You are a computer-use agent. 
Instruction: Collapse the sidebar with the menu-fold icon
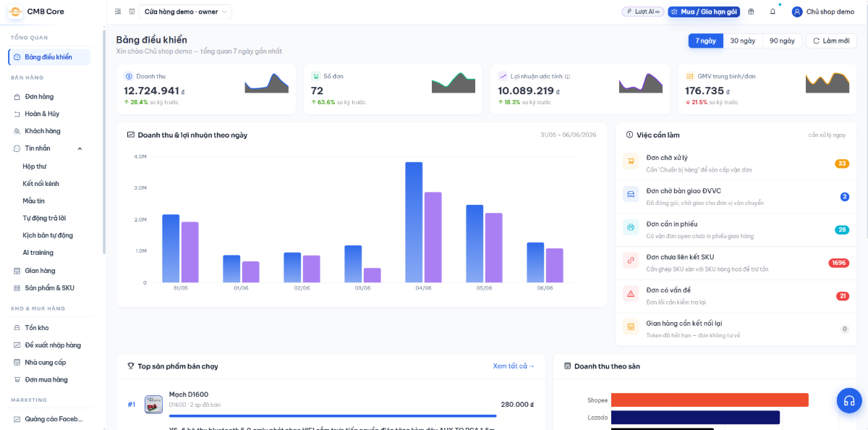pos(118,12)
